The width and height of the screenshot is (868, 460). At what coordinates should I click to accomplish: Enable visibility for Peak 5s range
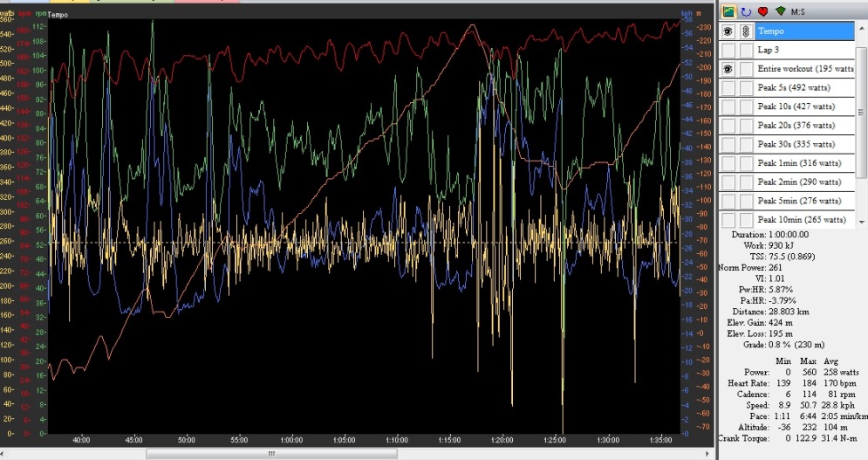(x=728, y=87)
